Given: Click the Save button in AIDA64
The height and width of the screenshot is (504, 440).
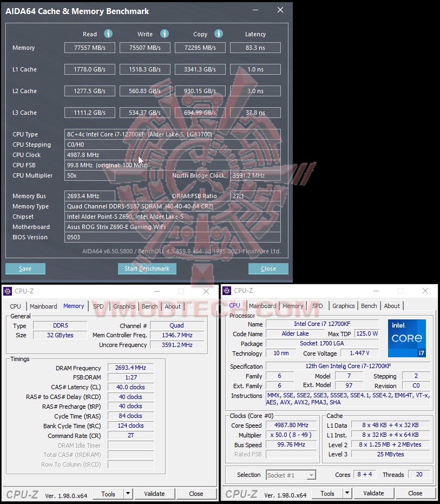Looking at the screenshot, I should click(25, 269).
